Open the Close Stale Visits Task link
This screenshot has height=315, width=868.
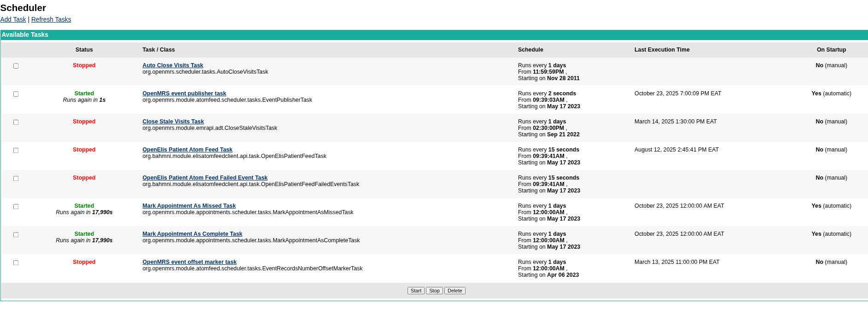[173, 122]
